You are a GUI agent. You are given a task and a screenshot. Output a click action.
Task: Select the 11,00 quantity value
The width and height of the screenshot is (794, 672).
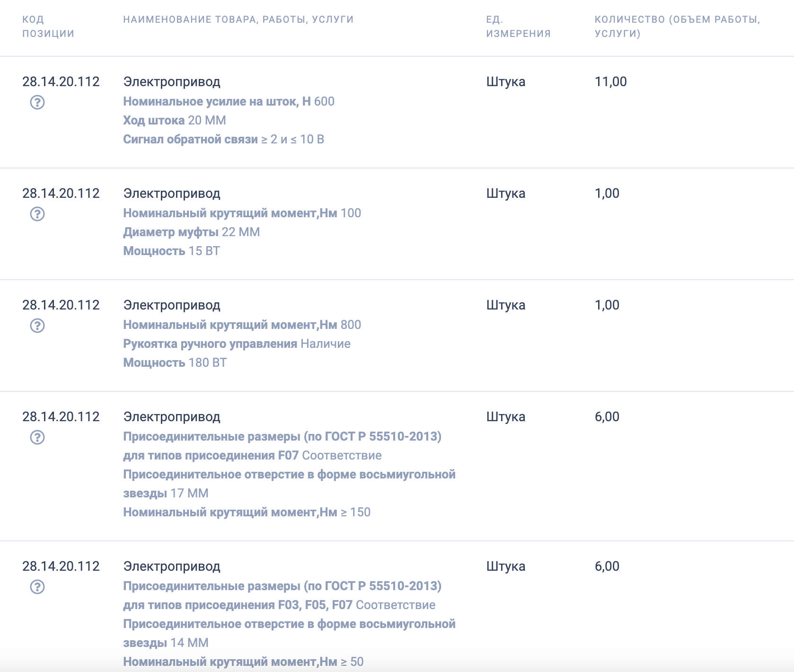point(610,81)
